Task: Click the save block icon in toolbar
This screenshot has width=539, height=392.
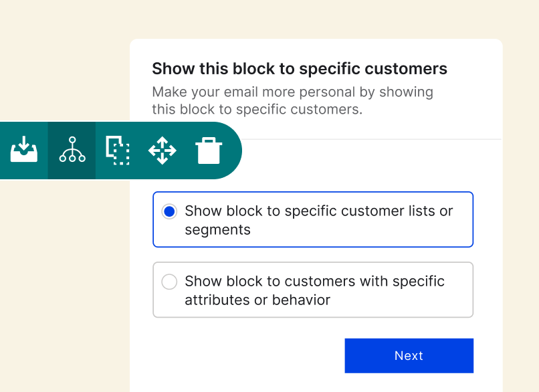Action: (24, 150)
